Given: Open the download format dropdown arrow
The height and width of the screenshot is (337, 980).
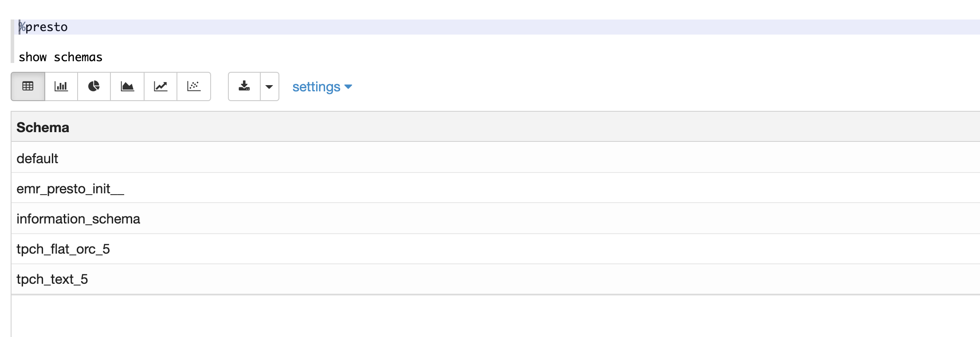Looking at the screenshot, I should [270, 86].
